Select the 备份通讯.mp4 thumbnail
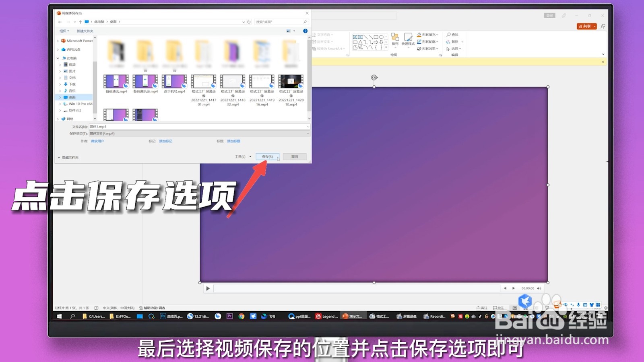This screenshot has width=644, height=362. point(116,82)
